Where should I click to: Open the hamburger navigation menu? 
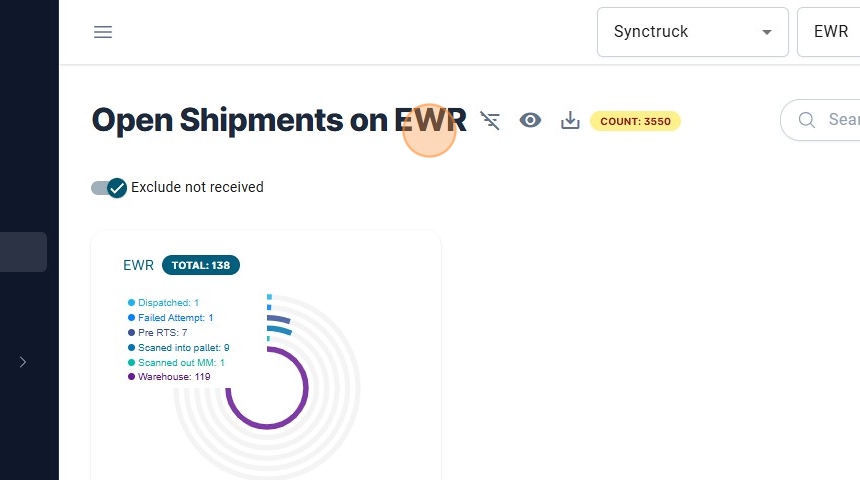pos(103,32)
